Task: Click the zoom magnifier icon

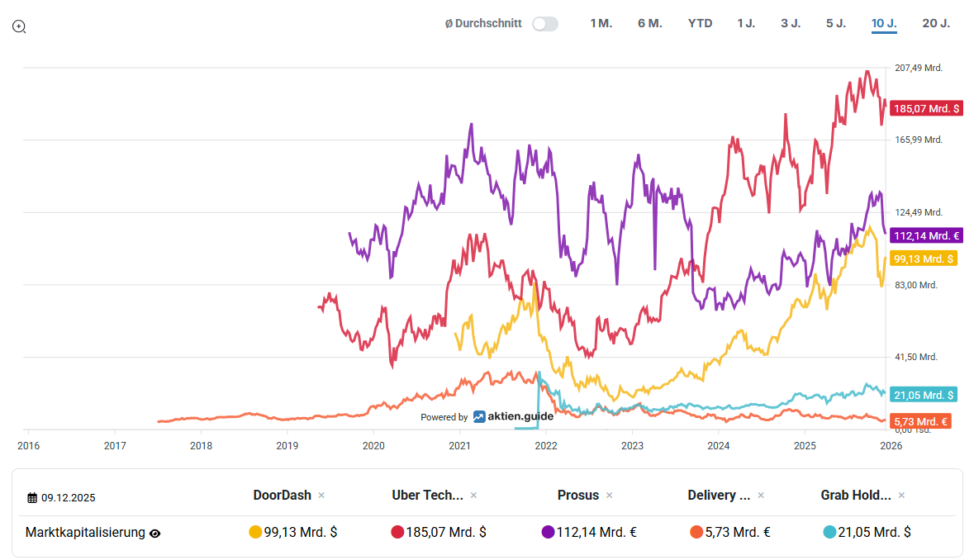Action: pyautogui.click(x=19, y=26)
